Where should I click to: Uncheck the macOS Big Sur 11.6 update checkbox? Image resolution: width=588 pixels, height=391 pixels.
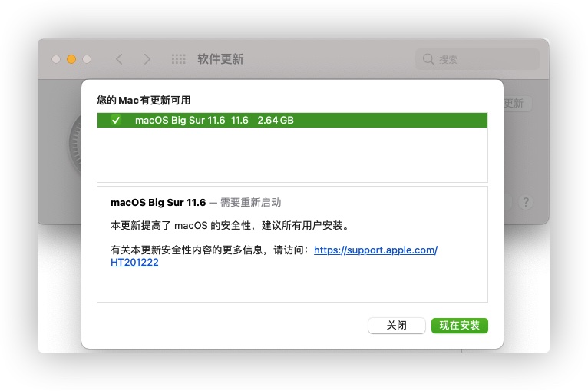[x=115, y=120]
